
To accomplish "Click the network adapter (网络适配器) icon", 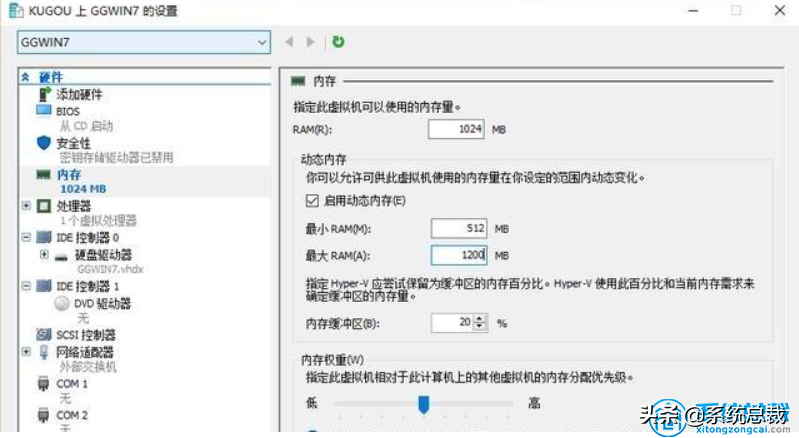I will click(44, 352).
